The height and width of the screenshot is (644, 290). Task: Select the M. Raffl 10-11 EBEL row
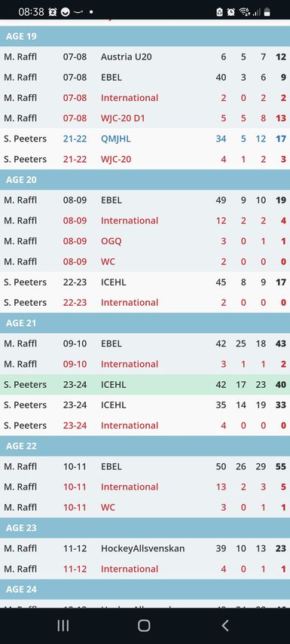click(145, 466)
